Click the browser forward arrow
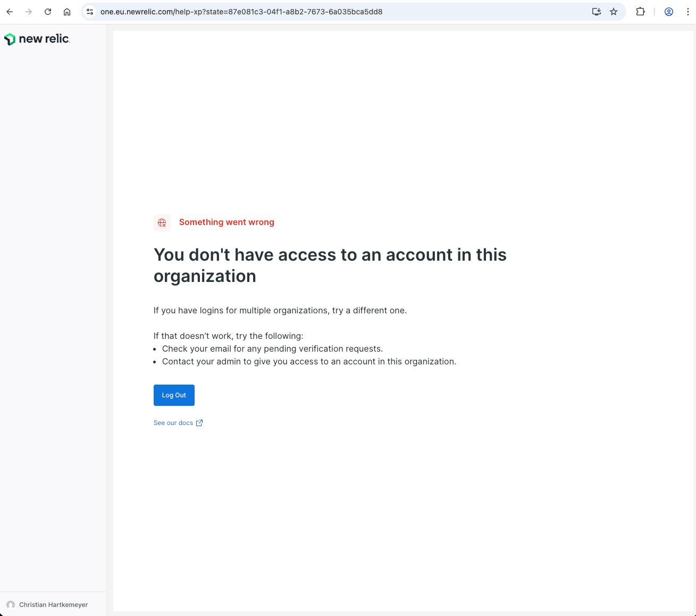This screenshot has height=616, width=696. (x=29, y=12)
